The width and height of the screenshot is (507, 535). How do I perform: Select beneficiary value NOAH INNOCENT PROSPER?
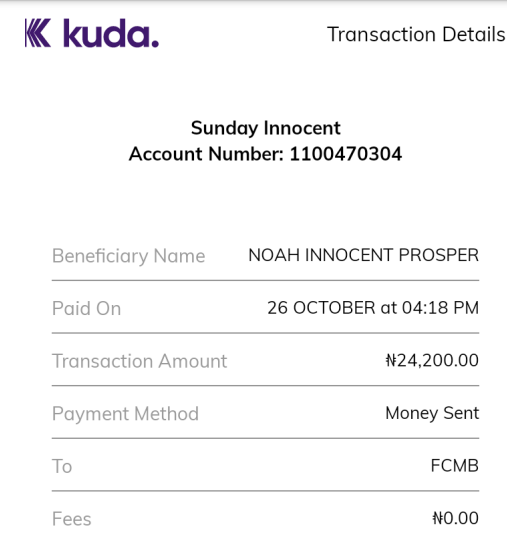click(364, 255)
